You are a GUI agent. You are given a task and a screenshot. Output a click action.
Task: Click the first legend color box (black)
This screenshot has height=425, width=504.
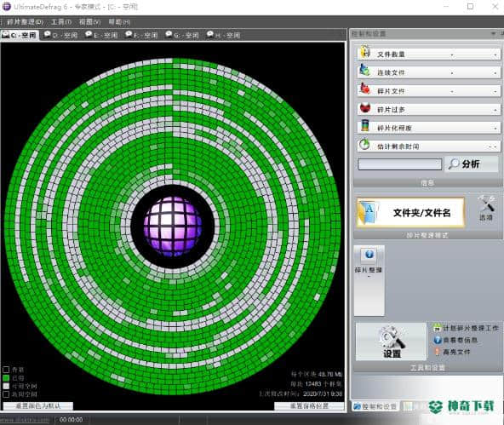pyautogui.click(x=6, y=370)
